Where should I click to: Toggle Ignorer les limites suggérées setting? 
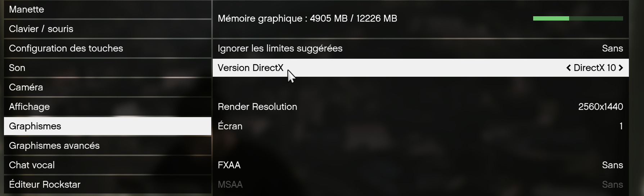point(420,48)
